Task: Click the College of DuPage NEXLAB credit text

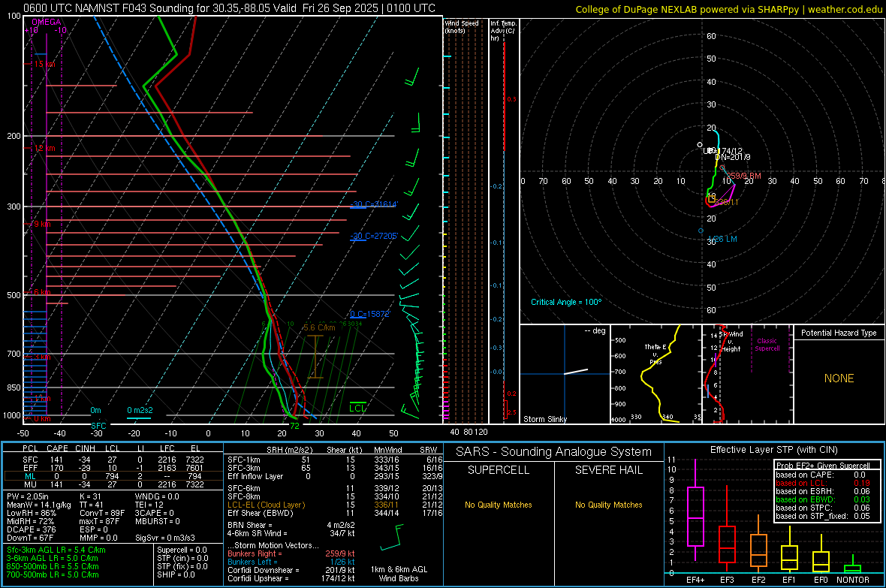Action: pyautogui.click(x=728, y=10)
